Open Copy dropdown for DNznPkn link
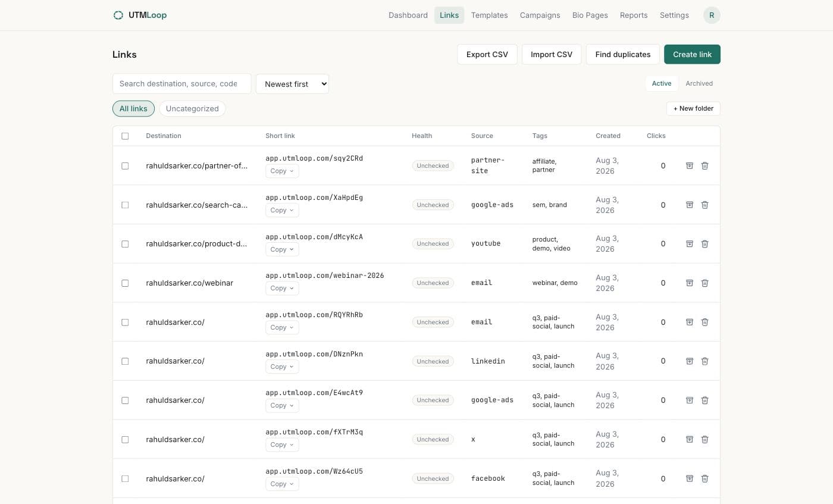 282,367
